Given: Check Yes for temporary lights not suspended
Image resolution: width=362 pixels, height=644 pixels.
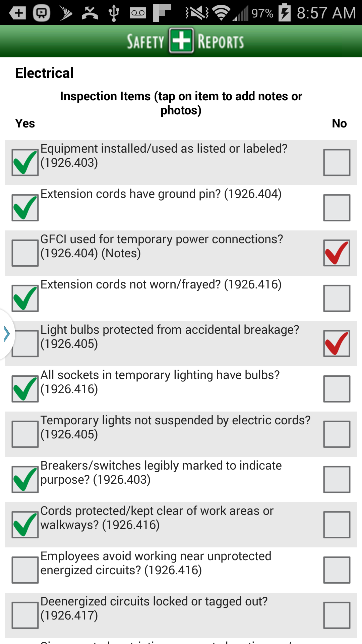Looking at the screenshot, I should (x=25, y=433).
